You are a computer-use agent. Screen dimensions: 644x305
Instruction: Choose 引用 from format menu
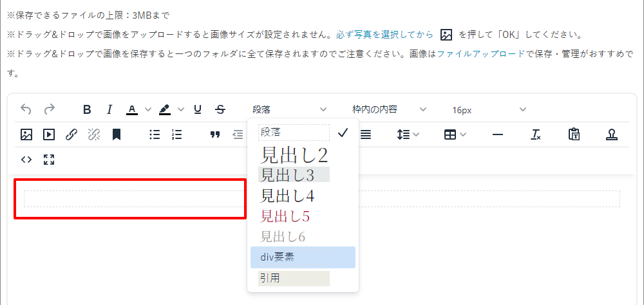[x=303, y=279]
